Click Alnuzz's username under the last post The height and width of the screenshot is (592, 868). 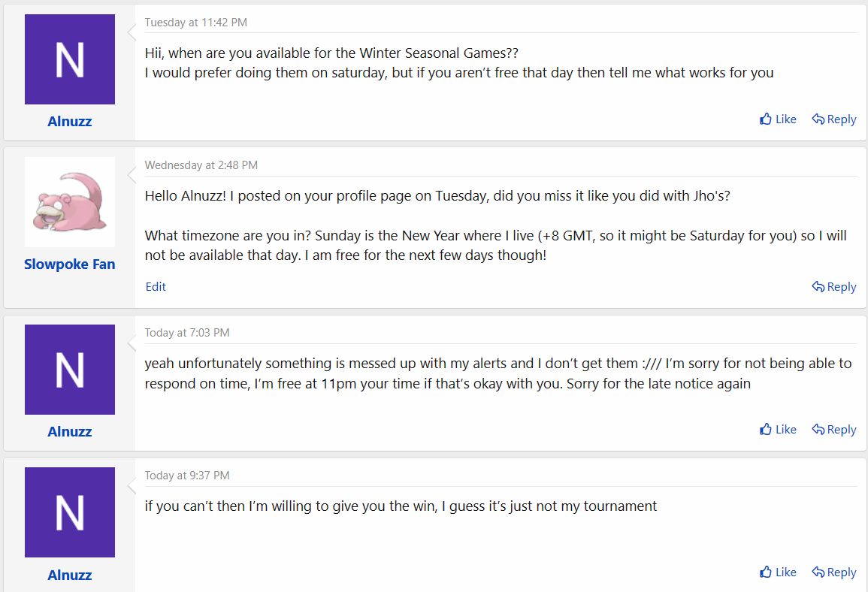(70, 575)
